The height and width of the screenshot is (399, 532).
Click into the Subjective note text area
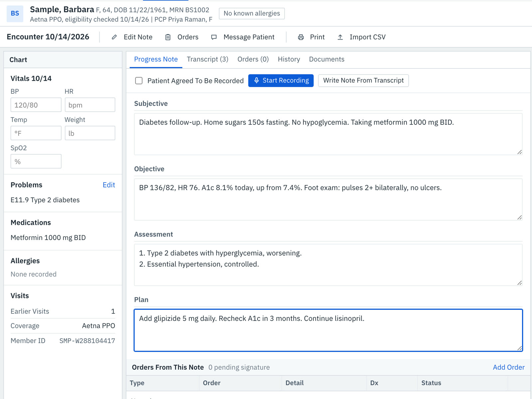tap(328, 134)
